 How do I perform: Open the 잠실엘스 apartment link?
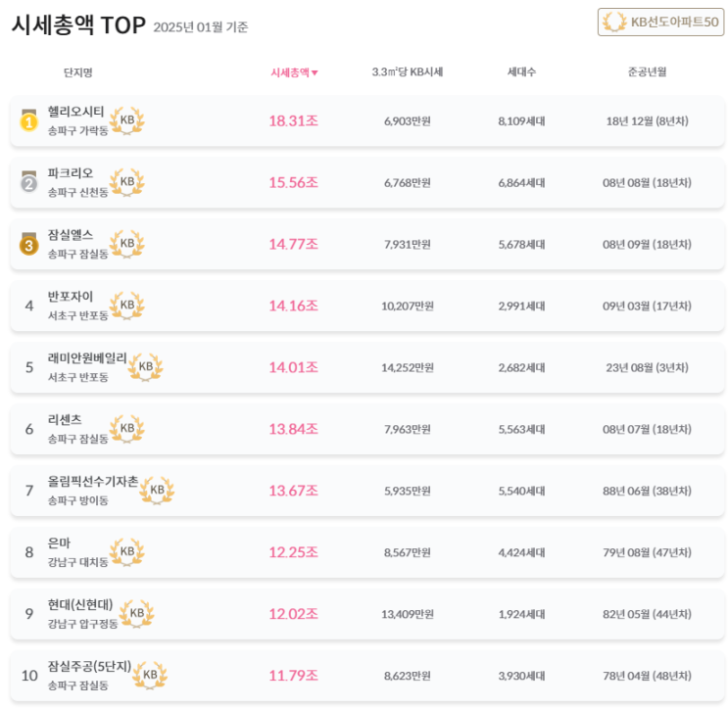click(x=71, y=235)
